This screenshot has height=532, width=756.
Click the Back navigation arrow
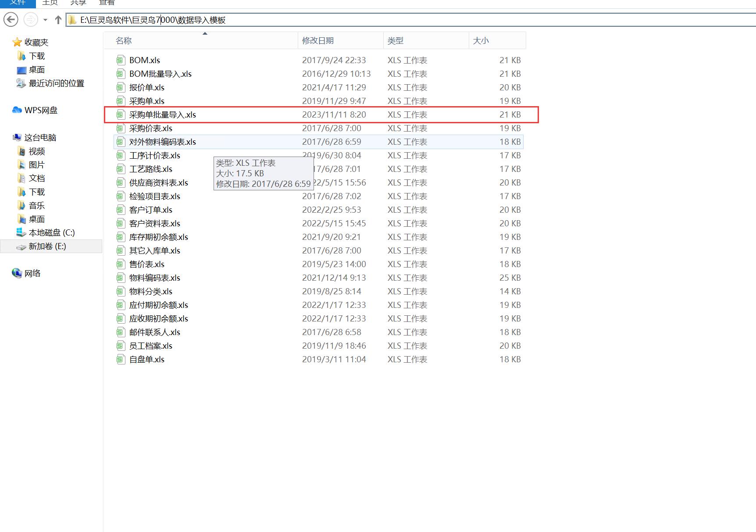point(11,20)
